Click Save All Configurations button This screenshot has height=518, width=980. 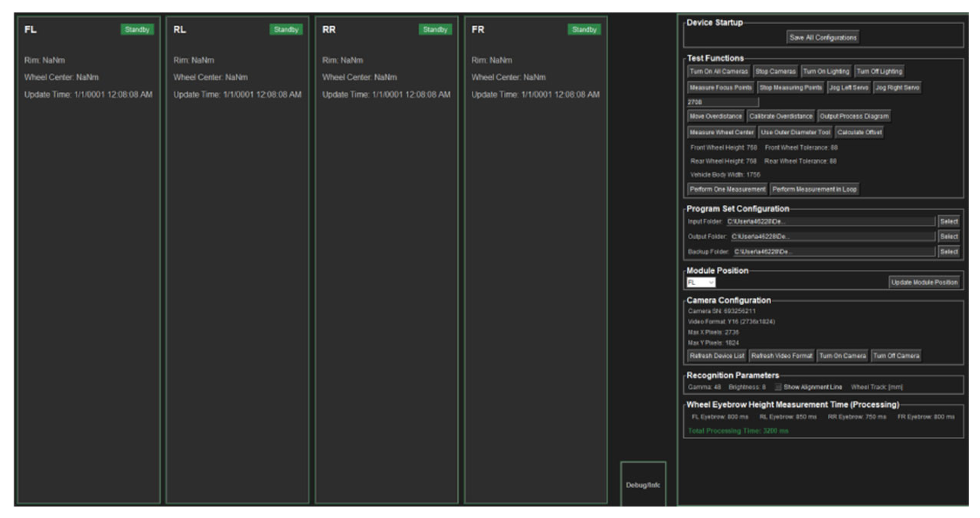823,38
